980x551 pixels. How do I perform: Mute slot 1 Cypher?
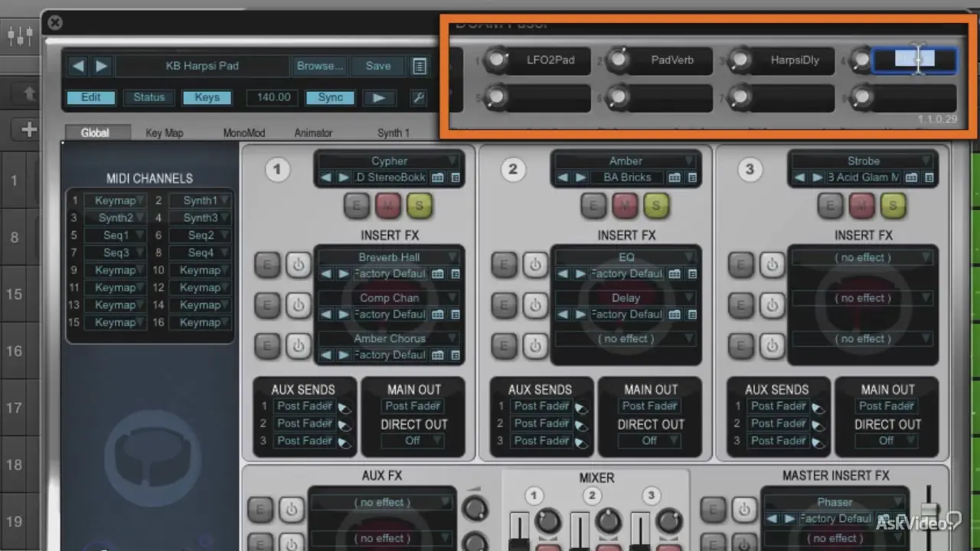tap(387, 204)
